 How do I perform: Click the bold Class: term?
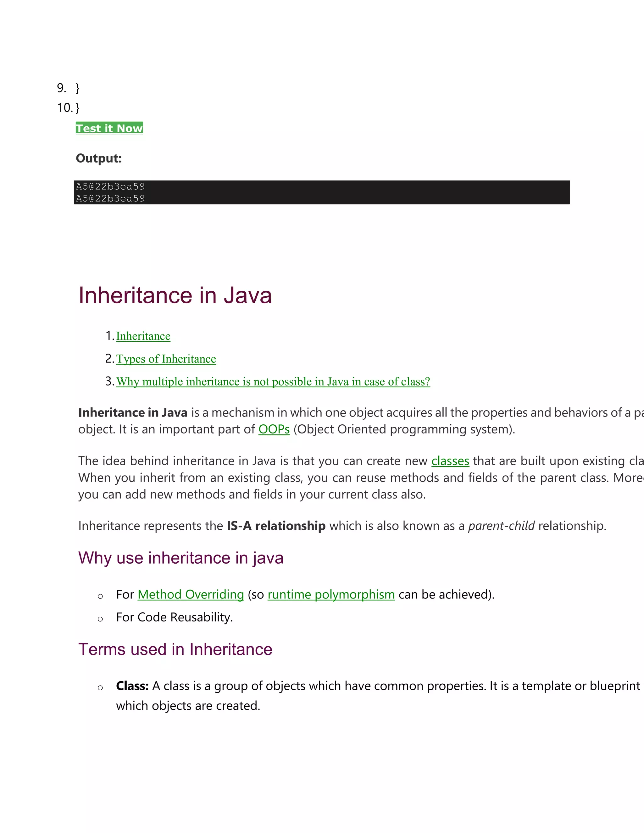[x=132, y=686]
